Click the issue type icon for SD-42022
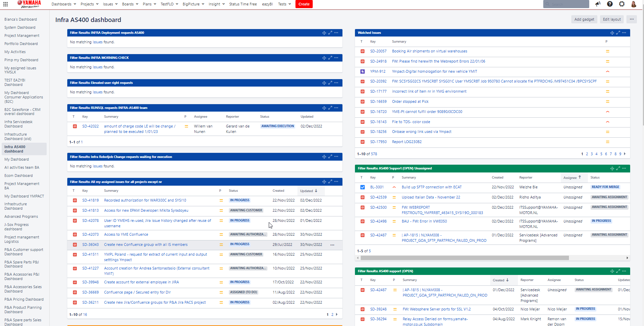 (x=75, y=126)
